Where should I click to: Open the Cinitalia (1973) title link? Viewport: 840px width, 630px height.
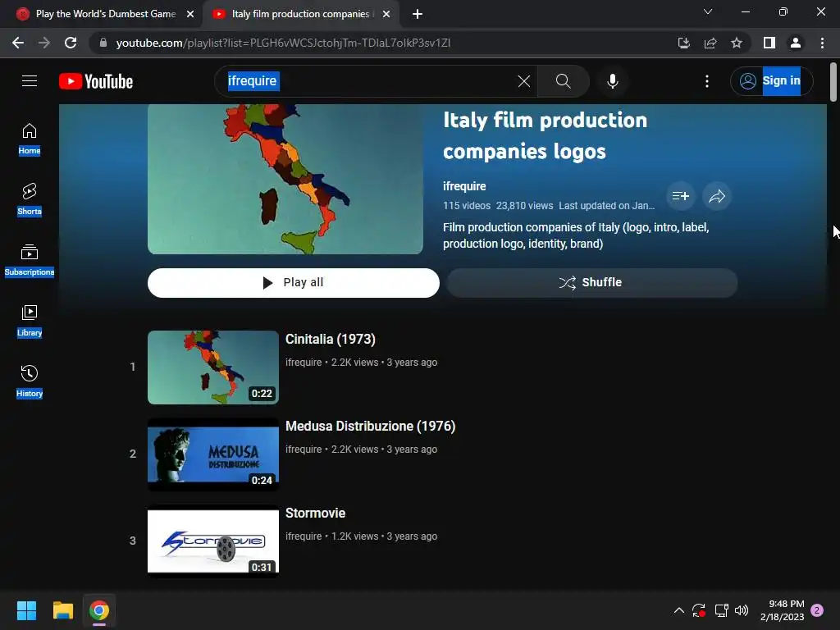point(331,340)
